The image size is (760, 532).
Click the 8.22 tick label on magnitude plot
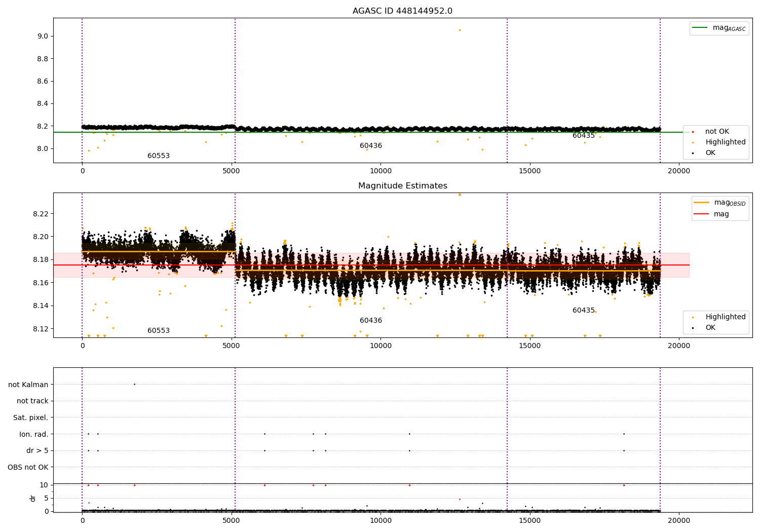click(41, 214)
